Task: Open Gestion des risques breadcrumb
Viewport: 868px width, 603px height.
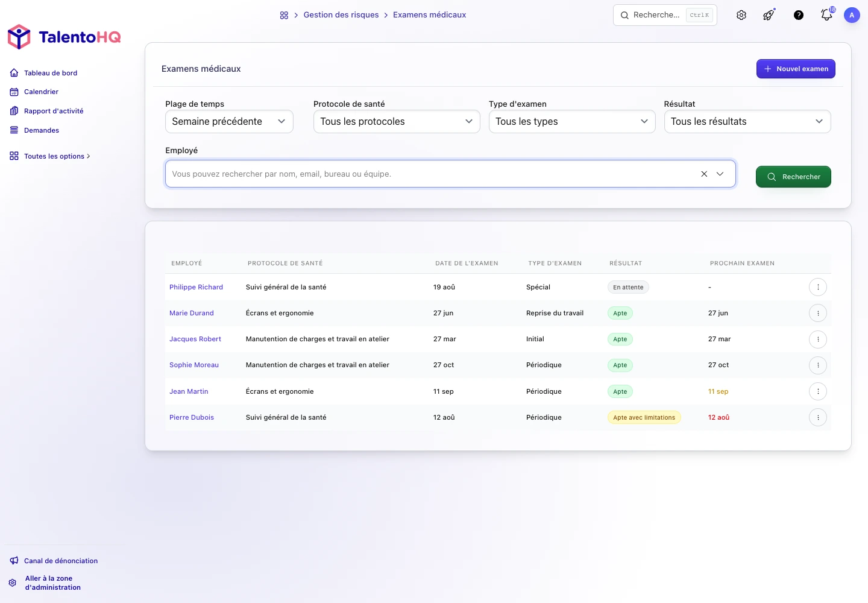Action: tap(341, 15)
